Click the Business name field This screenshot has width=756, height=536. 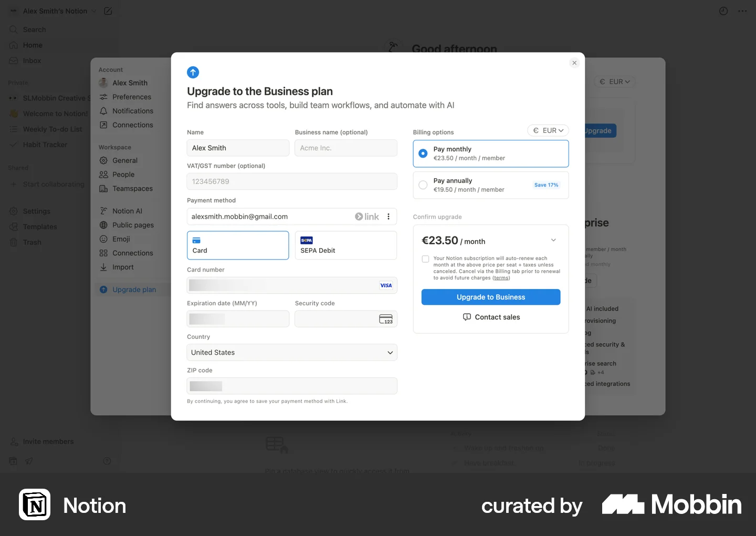click(x=346, y=148)
